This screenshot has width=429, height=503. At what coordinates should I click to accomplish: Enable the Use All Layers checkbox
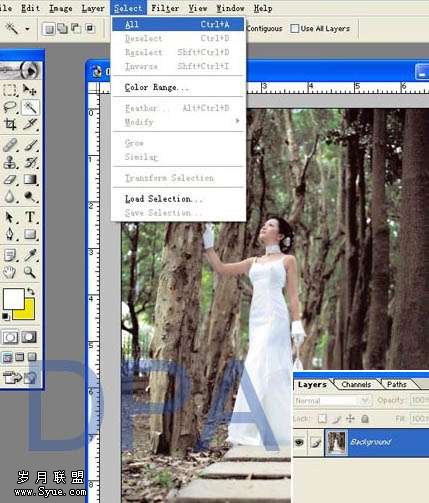tap(295, 29)
